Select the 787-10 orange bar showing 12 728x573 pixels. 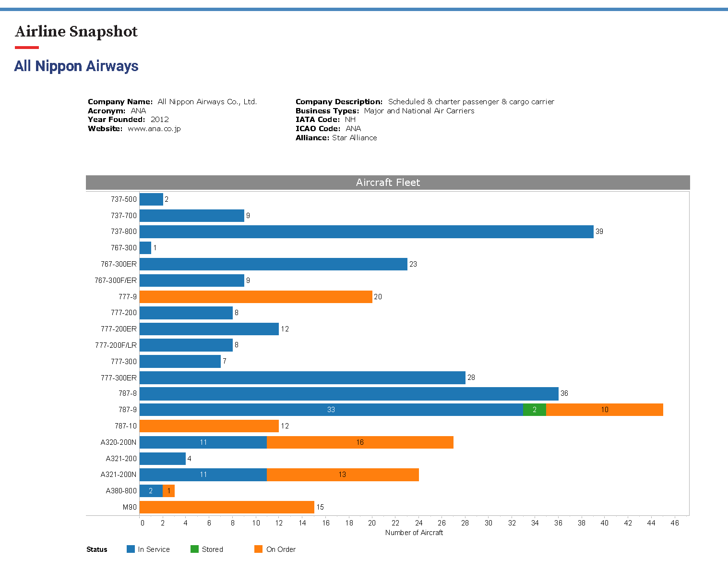click(209, 426)
